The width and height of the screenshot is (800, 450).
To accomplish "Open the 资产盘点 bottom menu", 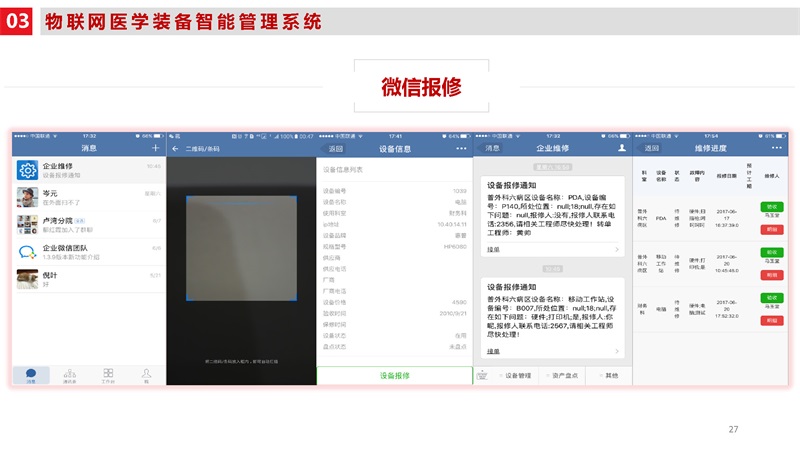I will 563,376.
